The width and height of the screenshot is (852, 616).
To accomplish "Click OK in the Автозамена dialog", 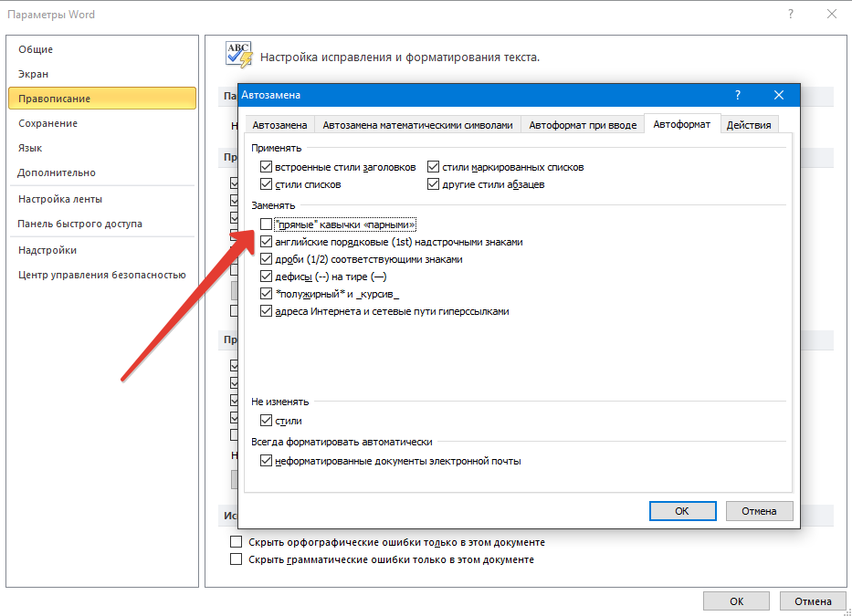I will point(682,511).
